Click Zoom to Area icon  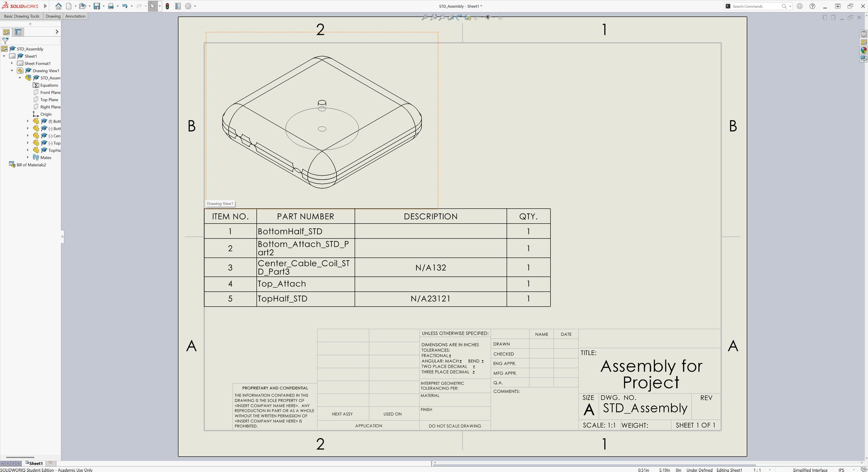[x=434, y=17]
